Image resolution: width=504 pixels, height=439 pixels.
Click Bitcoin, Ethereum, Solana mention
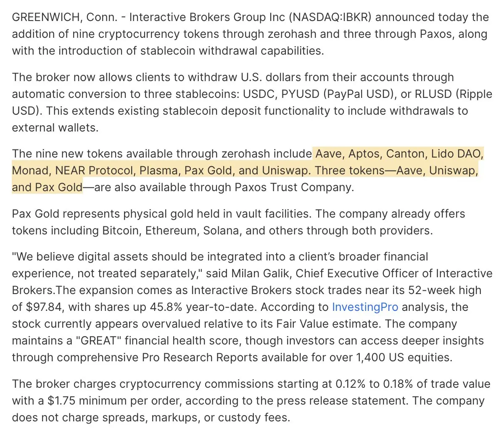point(172,231)
